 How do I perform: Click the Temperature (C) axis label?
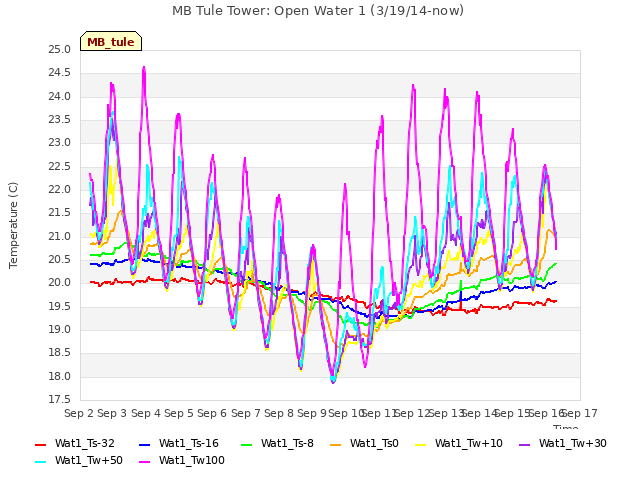pos(13,225)
